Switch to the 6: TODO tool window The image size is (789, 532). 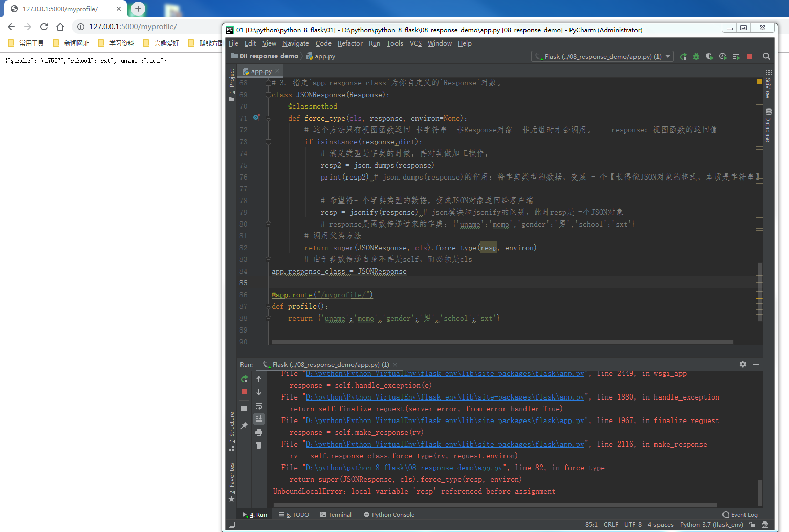point(294,515)
